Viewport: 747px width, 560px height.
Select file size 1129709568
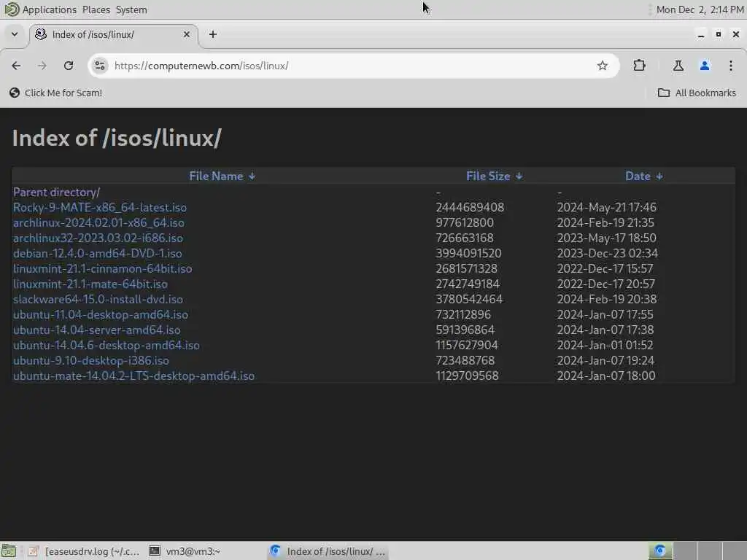pyautogui.click(x=467, y=376)
